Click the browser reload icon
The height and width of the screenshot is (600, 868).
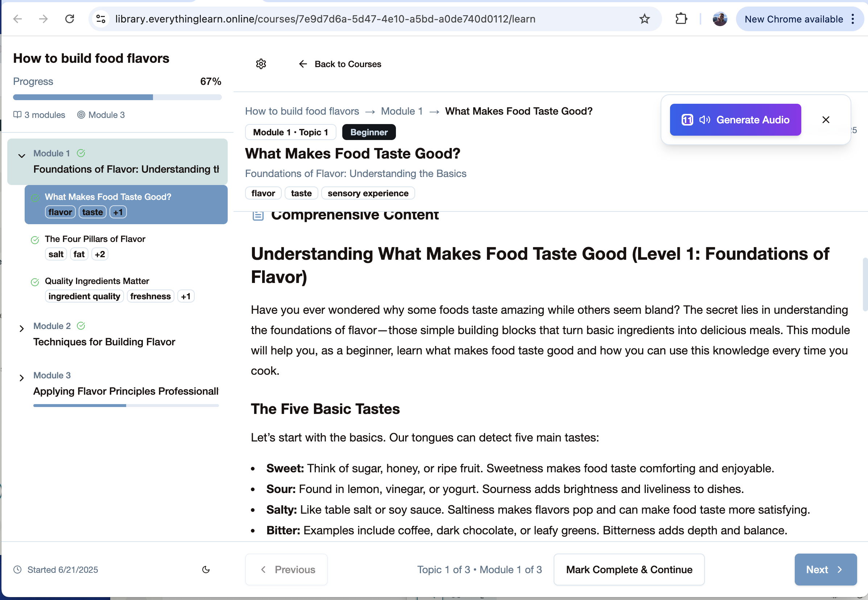click(x=70, y=19)
